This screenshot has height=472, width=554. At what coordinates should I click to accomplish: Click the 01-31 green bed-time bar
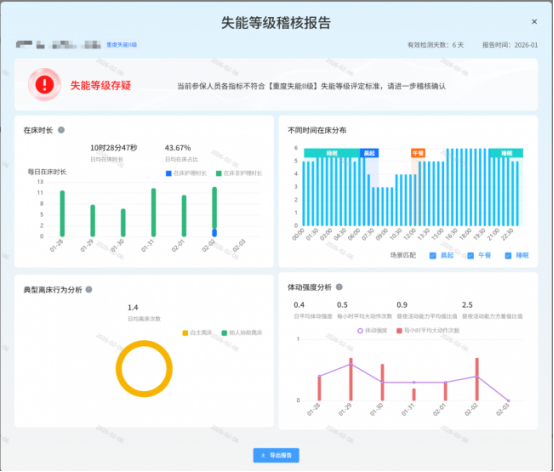(153, 212)
